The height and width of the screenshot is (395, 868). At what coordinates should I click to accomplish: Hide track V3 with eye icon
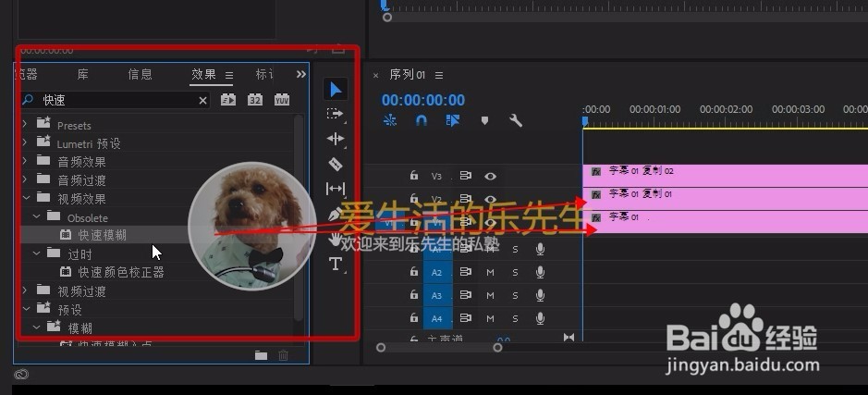(x=490, y=176)
